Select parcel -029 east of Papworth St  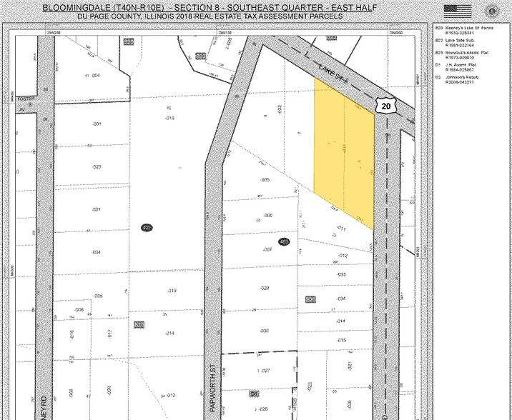click(264, 288)
